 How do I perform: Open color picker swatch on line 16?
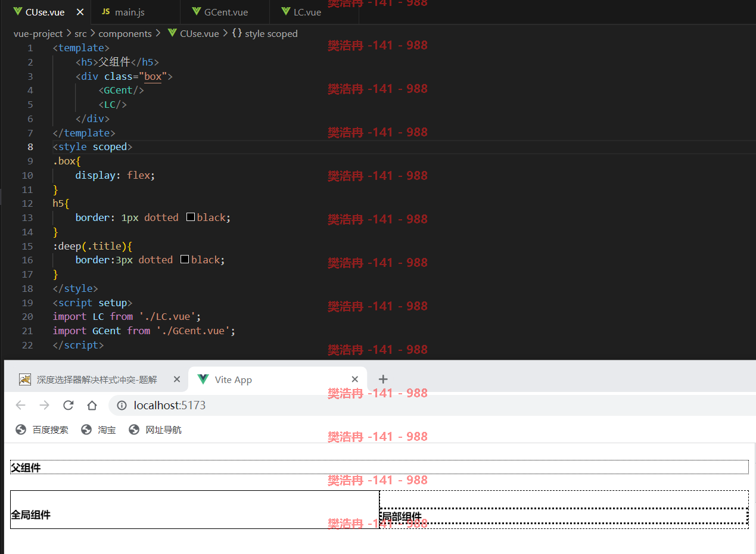click(185, 260)
